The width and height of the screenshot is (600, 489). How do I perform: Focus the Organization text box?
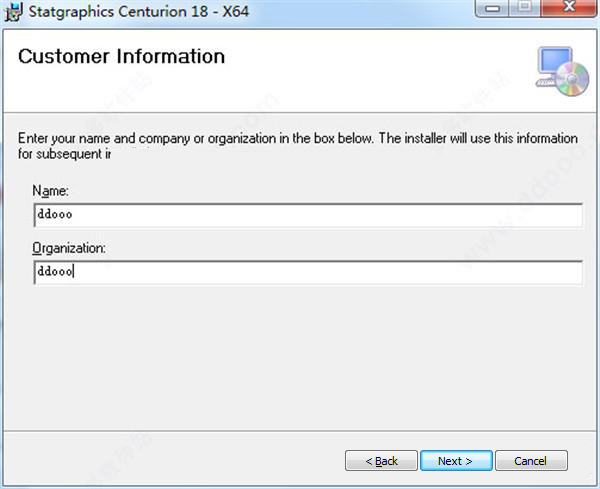[x=307, y=272]
